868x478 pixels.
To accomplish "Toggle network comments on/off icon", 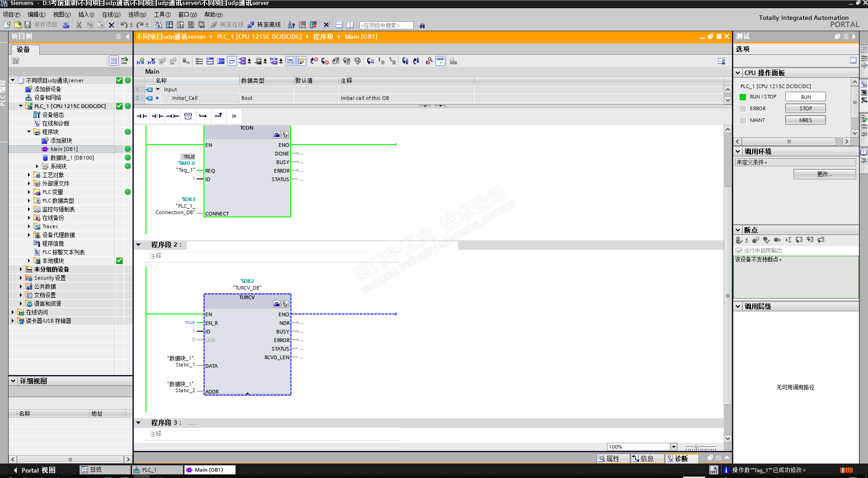I will tap(290, 61).
